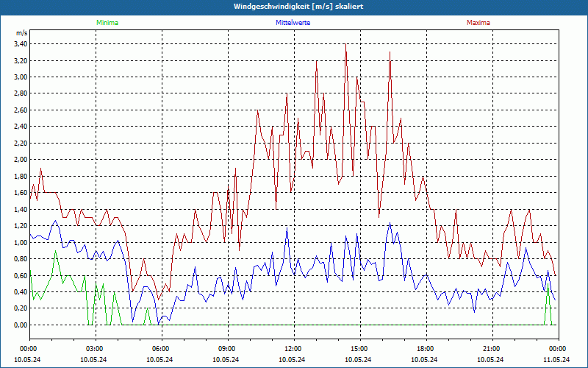
Task: Click the '2,00' y-axis value
Action: click(21, 160)
